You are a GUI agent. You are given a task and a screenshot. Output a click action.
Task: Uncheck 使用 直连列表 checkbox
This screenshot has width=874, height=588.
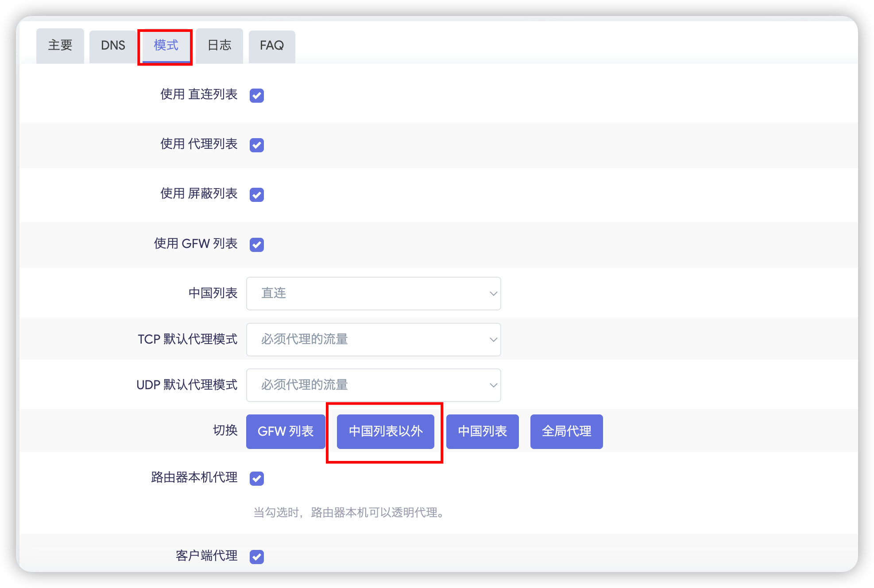(x=257, y=95)
